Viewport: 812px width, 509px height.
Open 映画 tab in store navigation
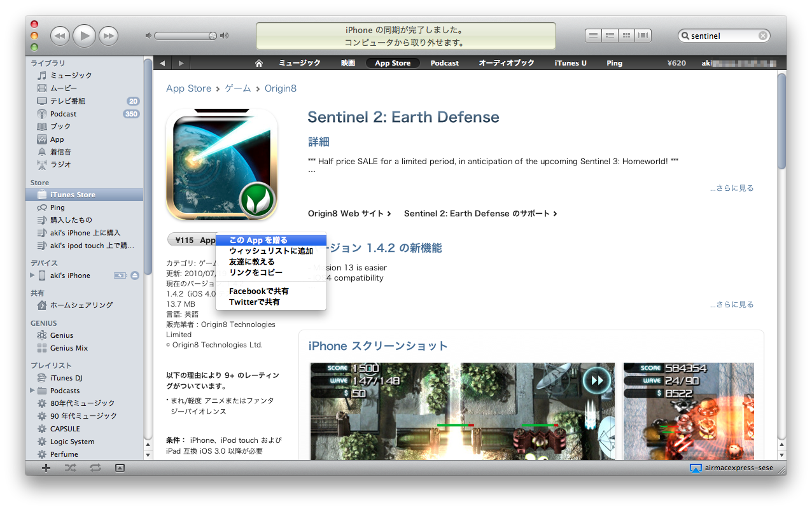pos(348,63)
